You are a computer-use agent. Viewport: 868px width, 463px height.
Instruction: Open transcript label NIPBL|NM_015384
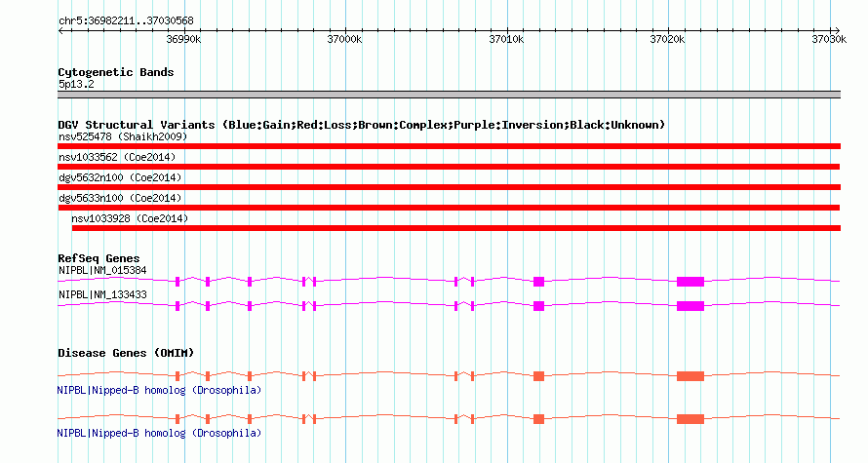point(102,271)
